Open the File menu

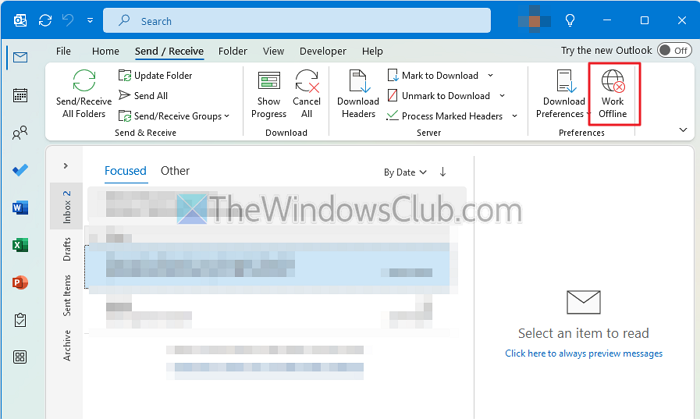click(63, 51)
